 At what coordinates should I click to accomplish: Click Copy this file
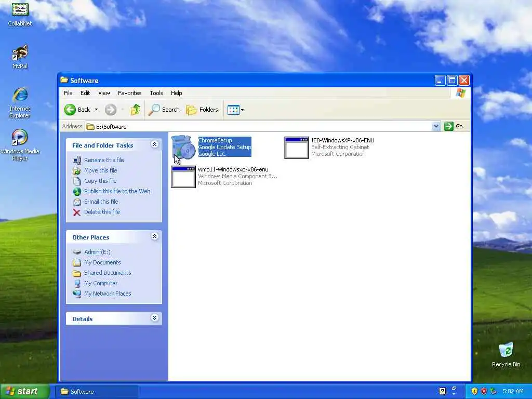coord(100,181)
